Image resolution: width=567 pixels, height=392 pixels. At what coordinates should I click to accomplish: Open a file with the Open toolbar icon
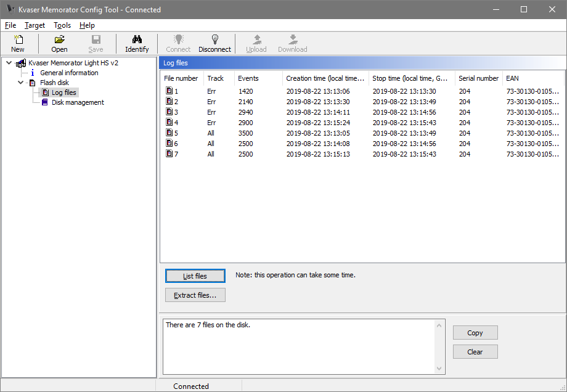tap(59, 39)
